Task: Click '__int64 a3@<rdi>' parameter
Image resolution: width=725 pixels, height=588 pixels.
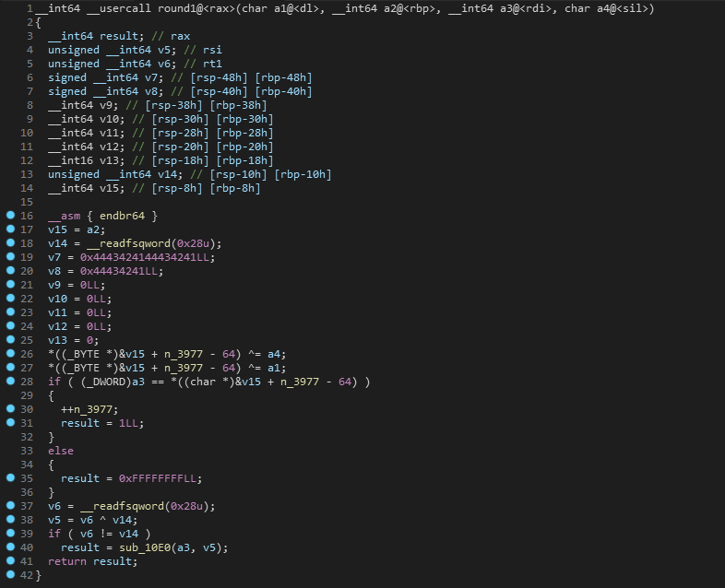Action: pyautogui.click(x=500, y=8)
